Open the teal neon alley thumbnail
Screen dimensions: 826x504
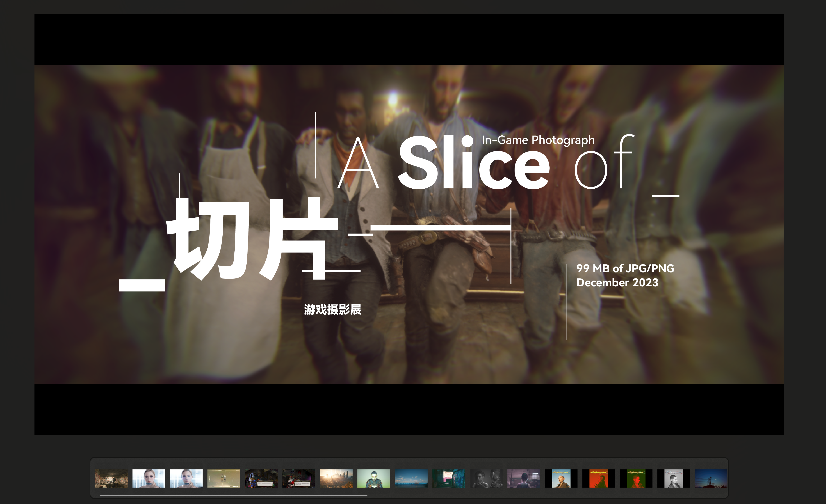[449, 478]
